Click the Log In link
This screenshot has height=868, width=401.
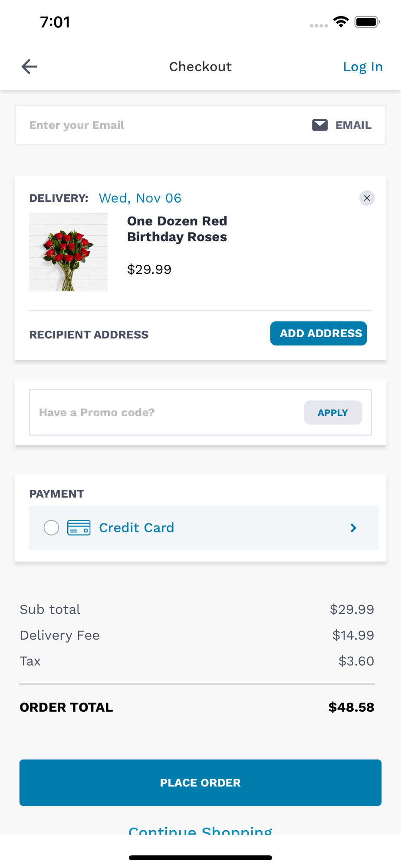363,66
